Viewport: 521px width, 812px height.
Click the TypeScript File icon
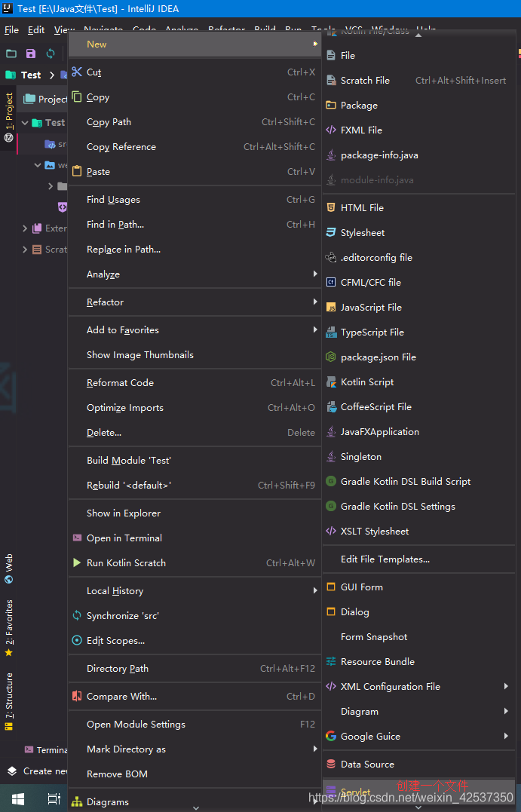coord(331,332)
